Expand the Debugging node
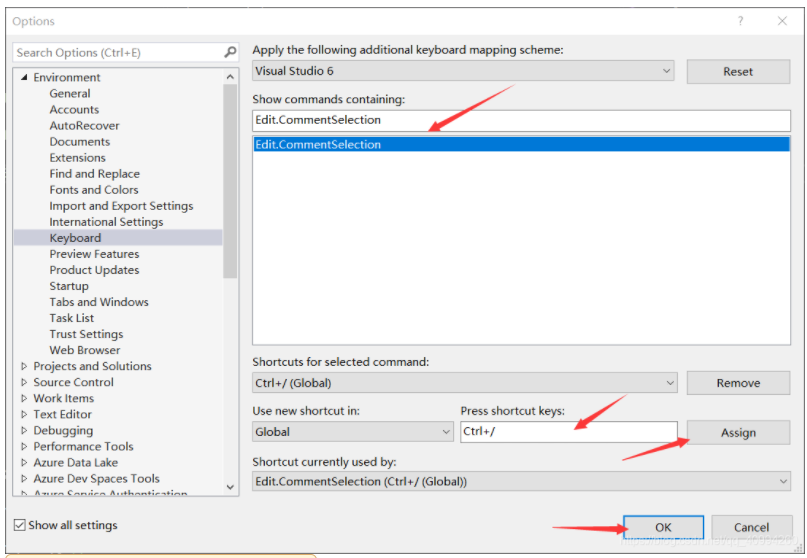Viewport: 807px width, 558px height. (24, 430)
